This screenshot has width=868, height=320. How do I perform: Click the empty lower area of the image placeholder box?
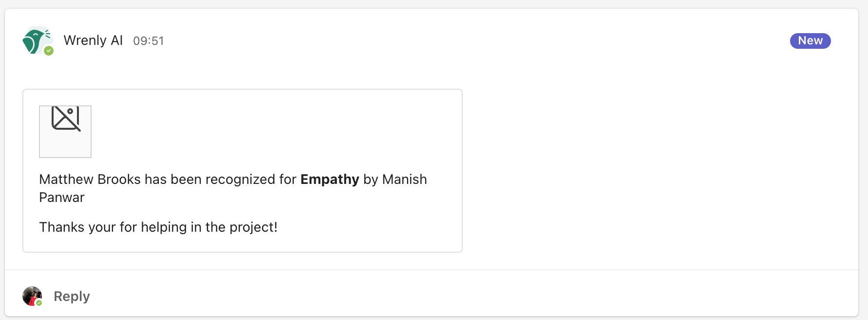[65, 145]
